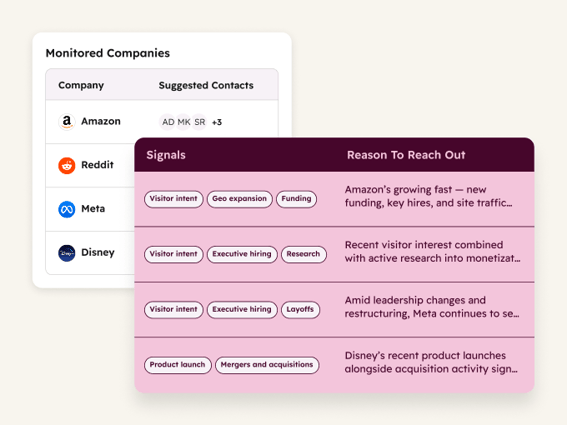Viewport: 567px width, 425px height.
Task: Click the Disney logo icon
Action: point(67,253)
